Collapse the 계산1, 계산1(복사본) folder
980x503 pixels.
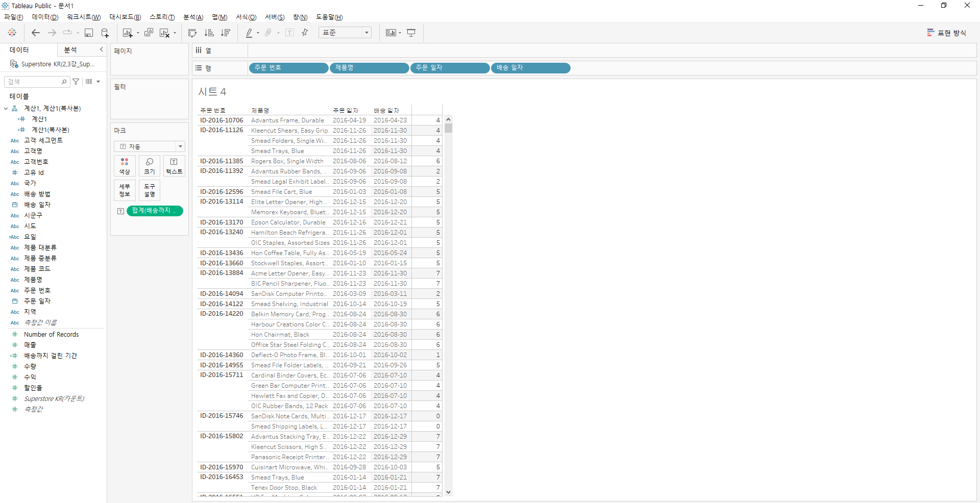[6, 109]
